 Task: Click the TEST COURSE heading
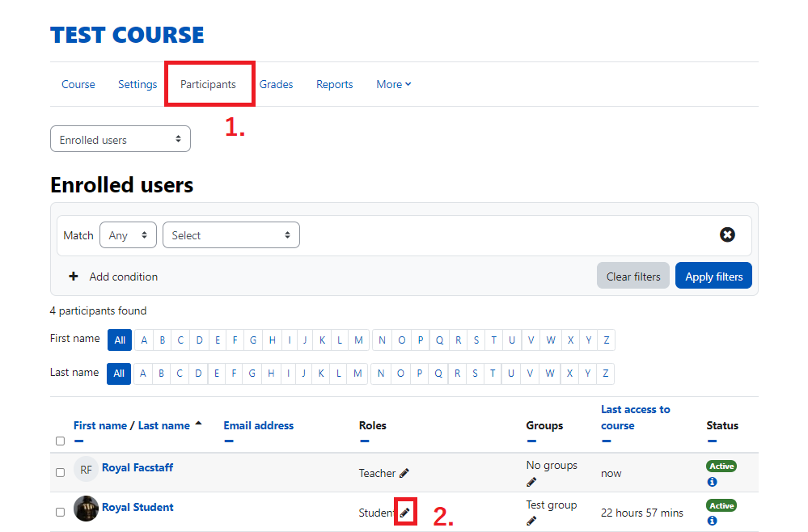click(x=127, y=35)
